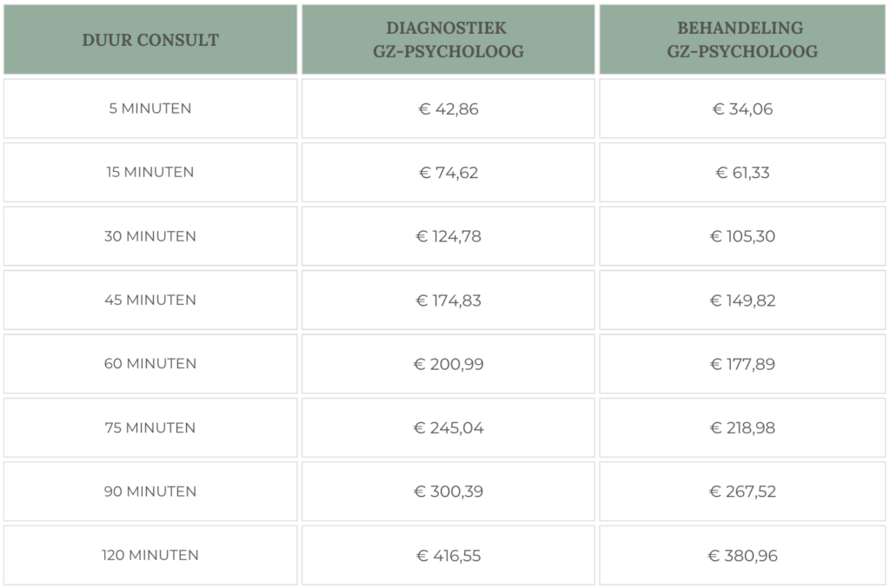The image size is (890, 588).
Task: Click the € 380,96 behandeling price
Action: [743, 555]
